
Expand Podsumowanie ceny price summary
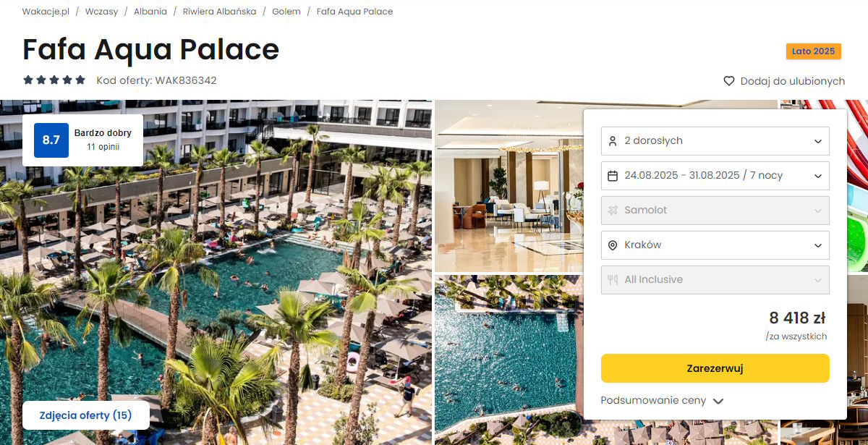click(662, 400)
